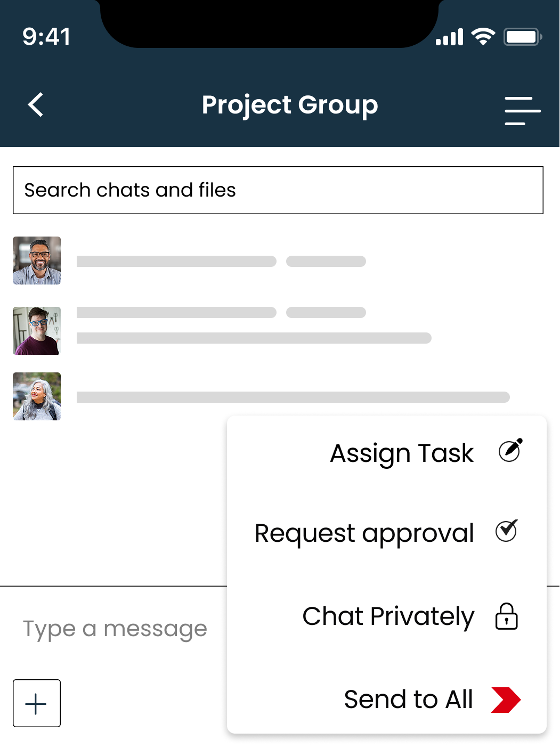Viewport: 560px width, 748px height.
Task: Open the filter menu icon in the header
Action: tap(522, 111)
